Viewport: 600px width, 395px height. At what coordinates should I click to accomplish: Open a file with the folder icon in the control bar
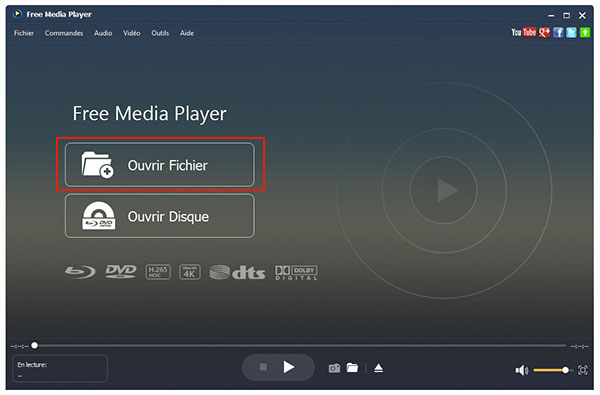point(352,368)
